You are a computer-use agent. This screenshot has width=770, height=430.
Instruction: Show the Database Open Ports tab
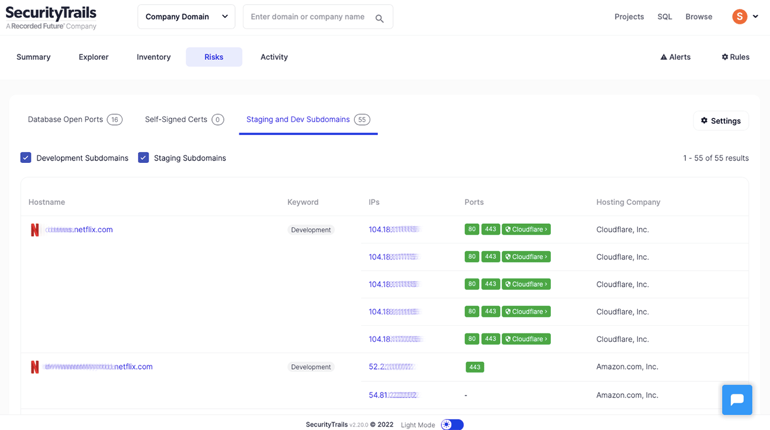click(x=75, y=119)
